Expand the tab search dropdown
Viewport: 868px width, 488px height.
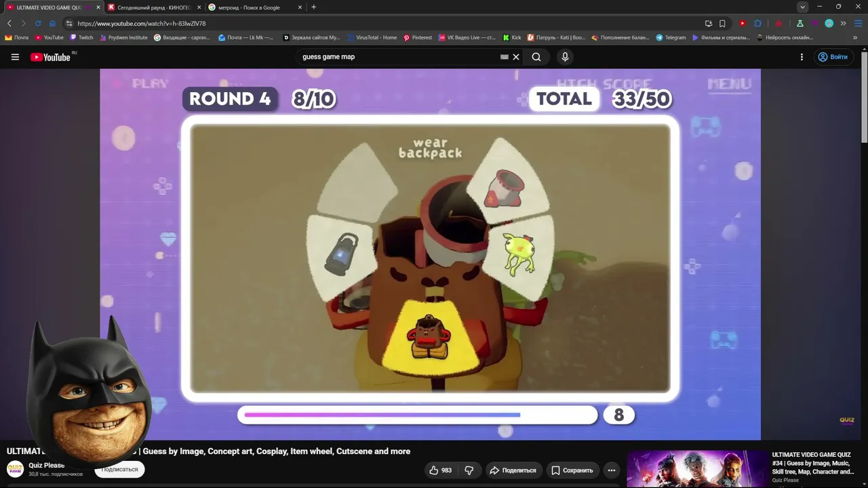(802, 7)
